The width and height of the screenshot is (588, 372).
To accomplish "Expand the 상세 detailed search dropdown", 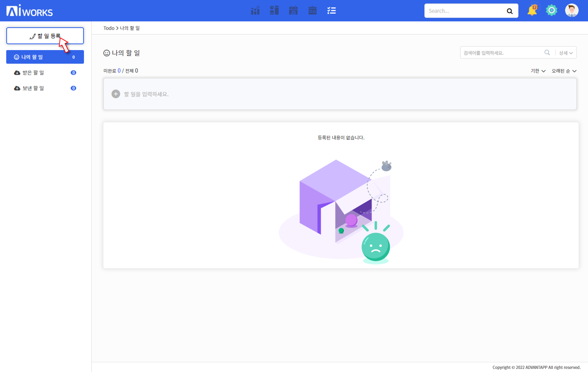I will point(566,53).
